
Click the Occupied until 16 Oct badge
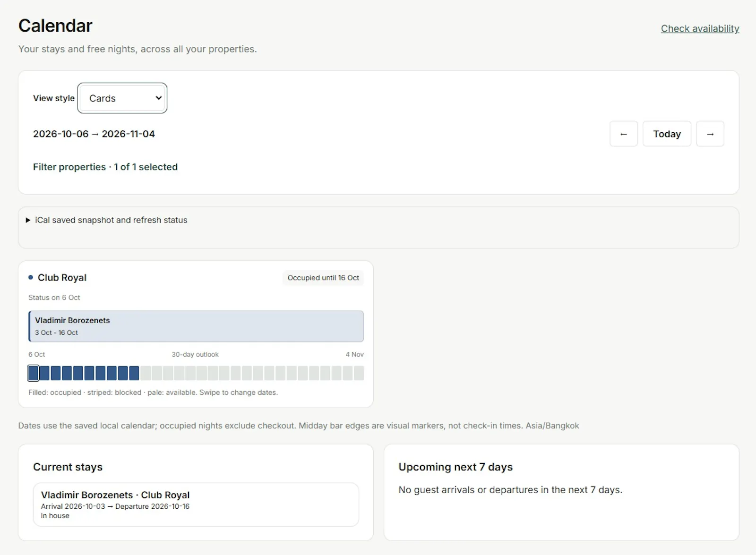[x=323, y=278]
